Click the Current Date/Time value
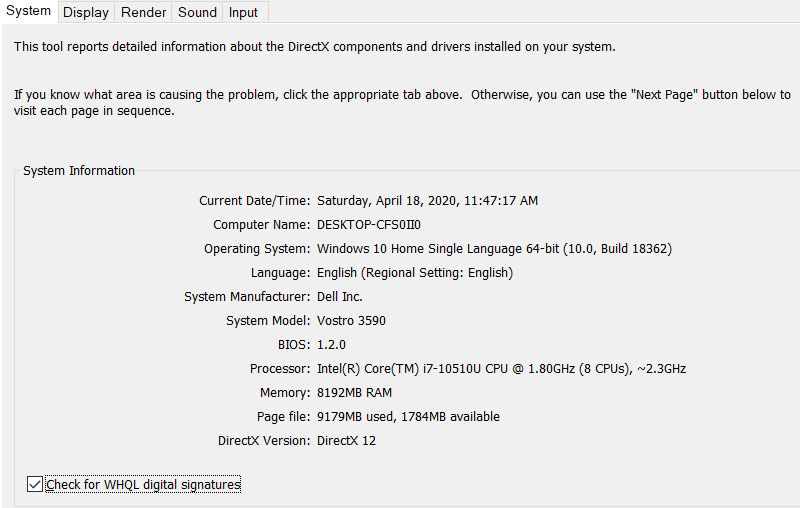800x508 pixels. 427,201
